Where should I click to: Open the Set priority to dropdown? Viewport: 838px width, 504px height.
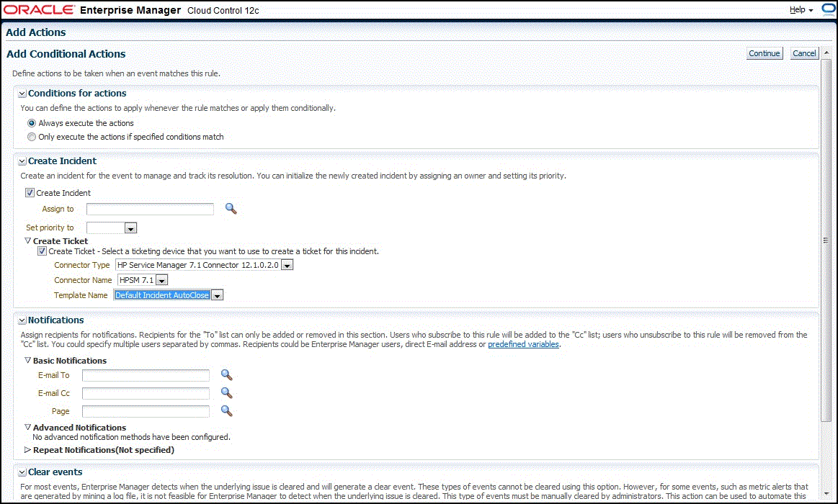point(130,228)
